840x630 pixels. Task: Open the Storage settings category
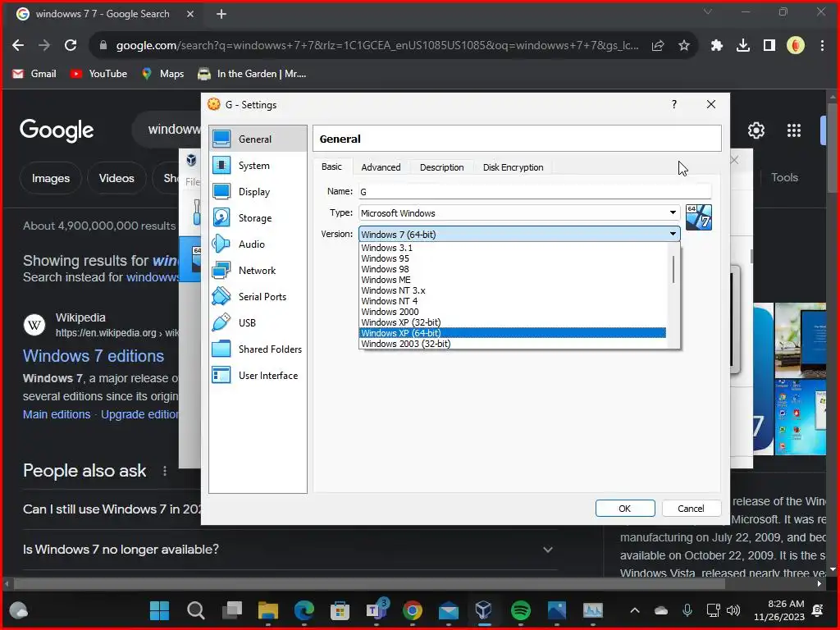point(258,218)
